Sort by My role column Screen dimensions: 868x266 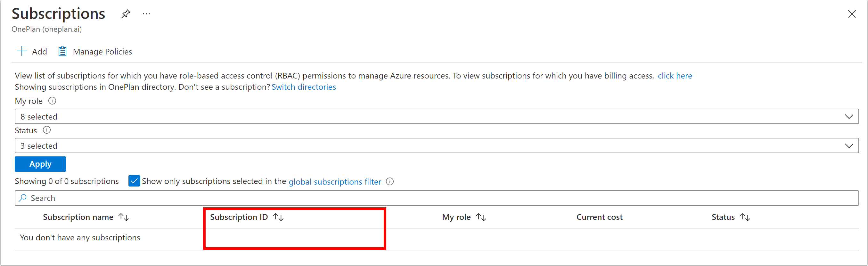coord(464,217)
